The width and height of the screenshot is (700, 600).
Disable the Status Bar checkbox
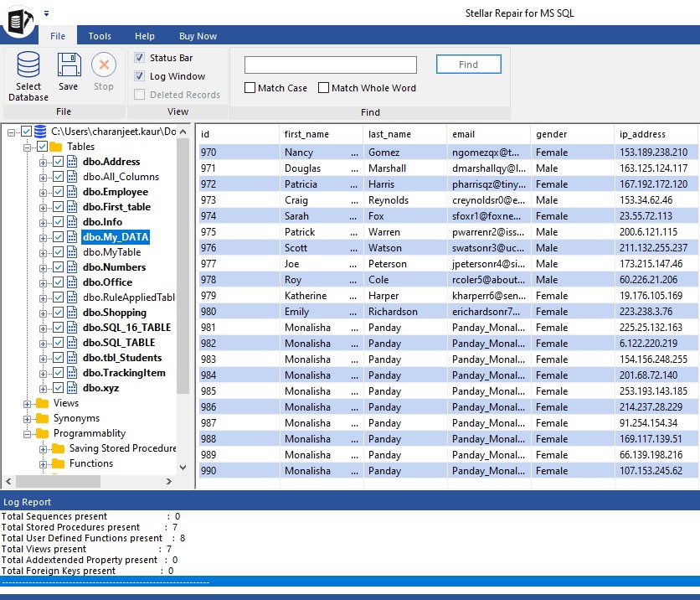pyautogui.click(x=140, y=58)
